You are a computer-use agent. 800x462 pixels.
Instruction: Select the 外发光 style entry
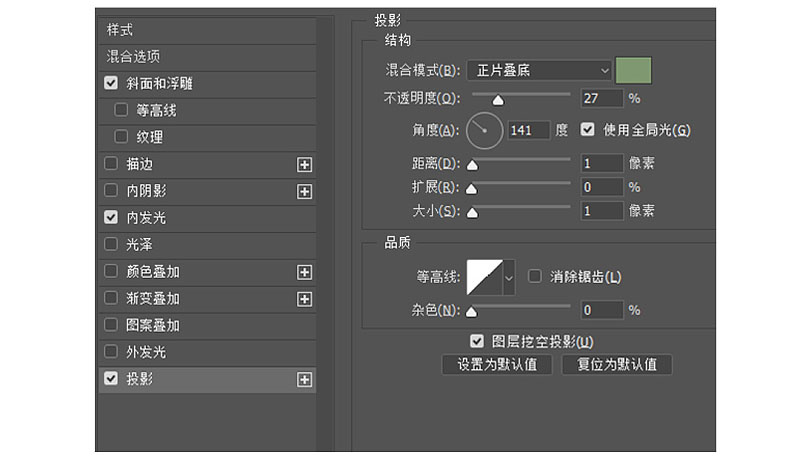click(207, 352)
